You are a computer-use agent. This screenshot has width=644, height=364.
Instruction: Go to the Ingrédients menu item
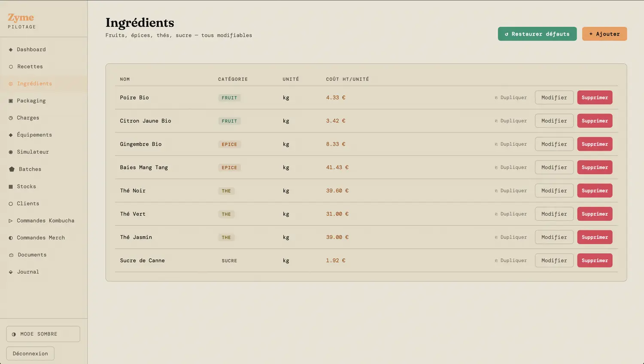[43, 84]
